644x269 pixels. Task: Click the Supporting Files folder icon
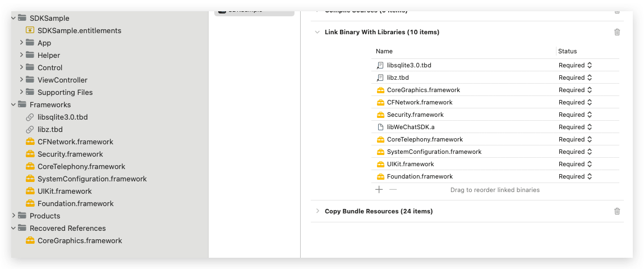coord(30,92)
